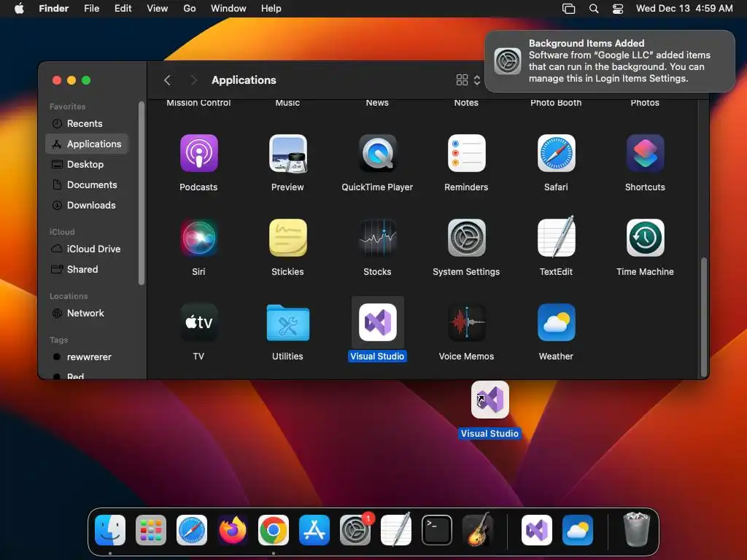
Task: Select the Safari icon in Finder window
Action: (x=556, y=153)
